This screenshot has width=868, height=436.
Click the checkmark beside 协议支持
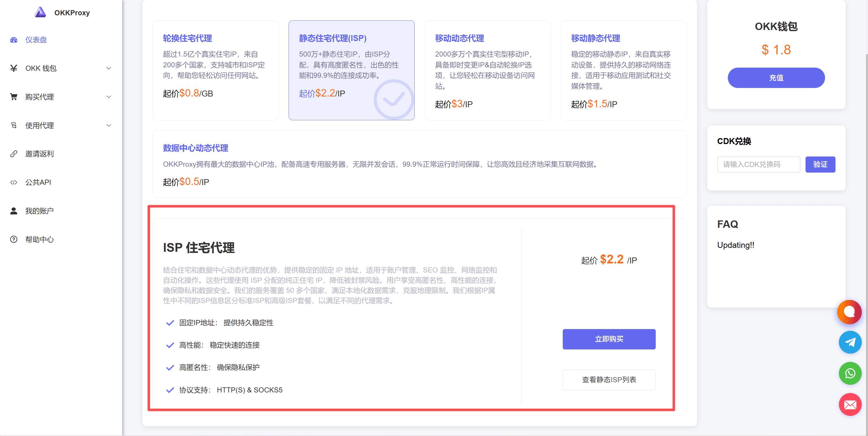[x=170, y=390]
